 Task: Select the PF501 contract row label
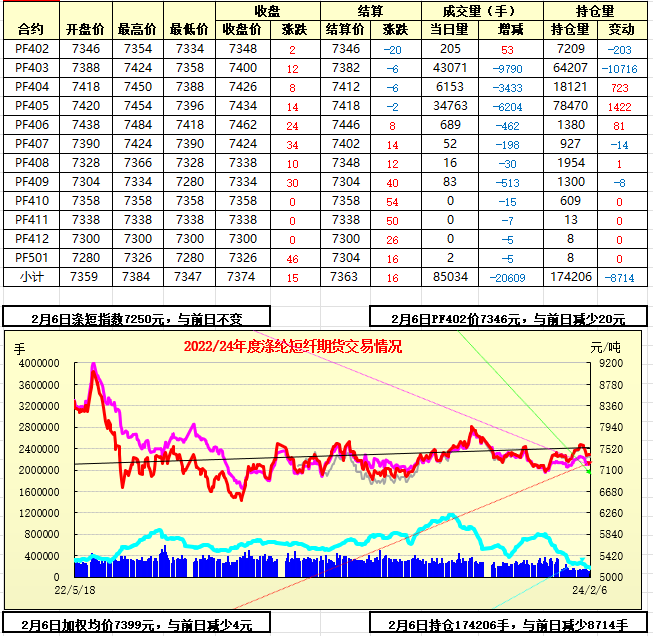32,257
